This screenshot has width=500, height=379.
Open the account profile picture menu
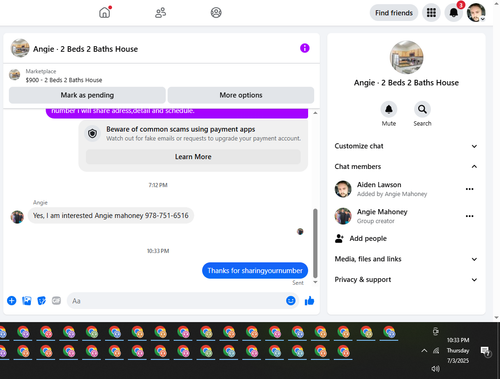click(476, 13)
